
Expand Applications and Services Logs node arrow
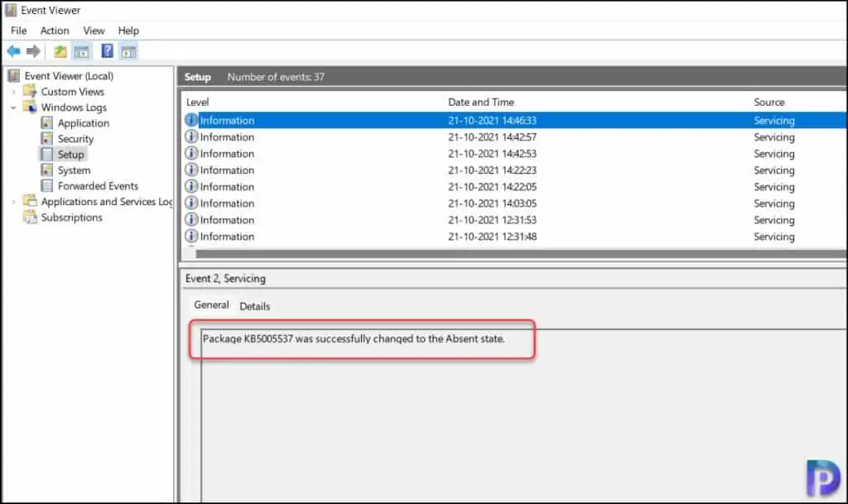pyautogui.click(x=13, y=201)
